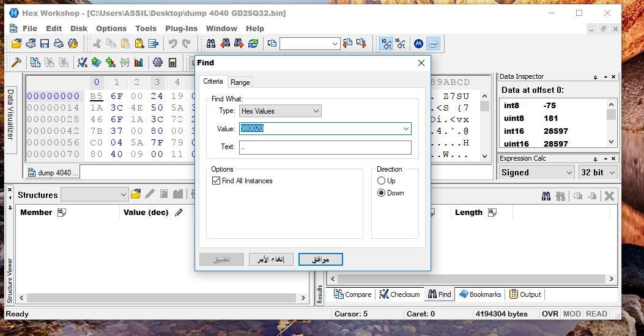Open the Signed dropdown in Expression Calc
This screenshot has height=336, width=644.
[536, 173]
